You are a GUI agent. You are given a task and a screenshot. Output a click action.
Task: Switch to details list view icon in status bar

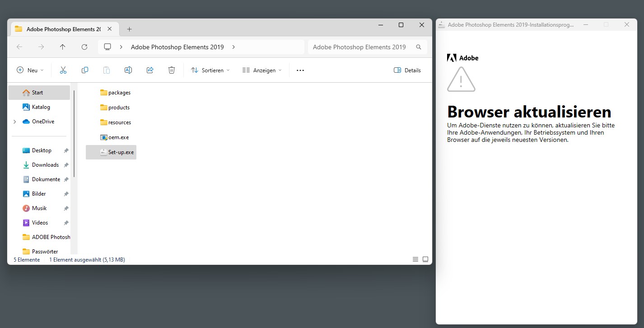coord(415,259)
